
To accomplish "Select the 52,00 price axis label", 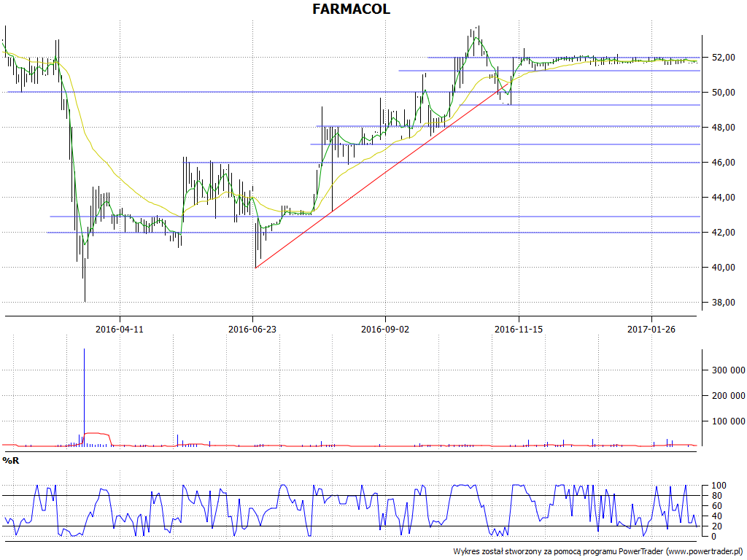I will [723, 58].
